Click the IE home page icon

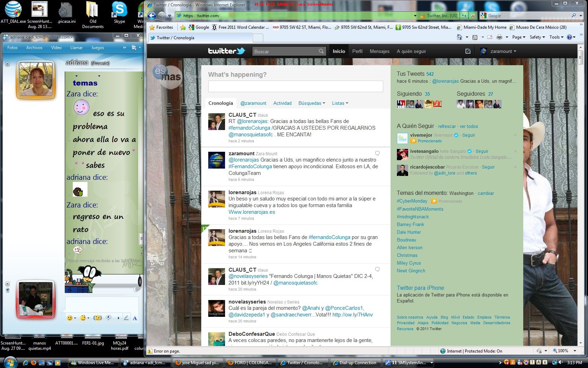click(460, 37)
